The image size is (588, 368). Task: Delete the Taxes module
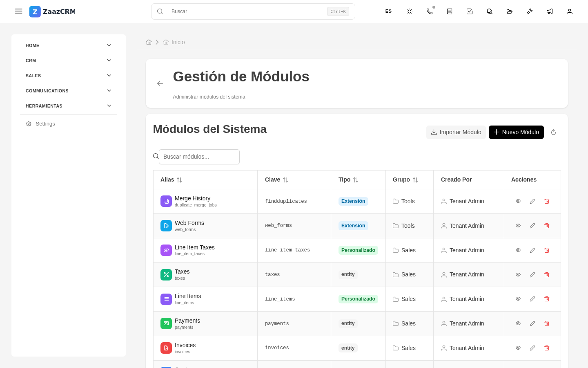(x=547, y=275)
